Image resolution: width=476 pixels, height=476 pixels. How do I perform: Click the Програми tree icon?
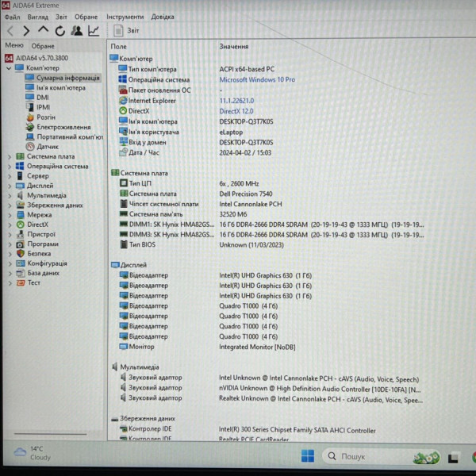[x=21, y=244]
